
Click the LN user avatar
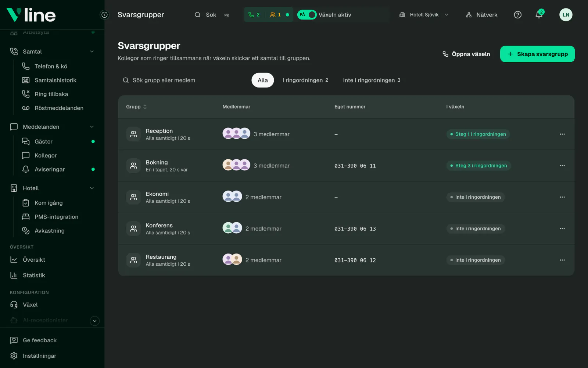click(x=566, y=15)
